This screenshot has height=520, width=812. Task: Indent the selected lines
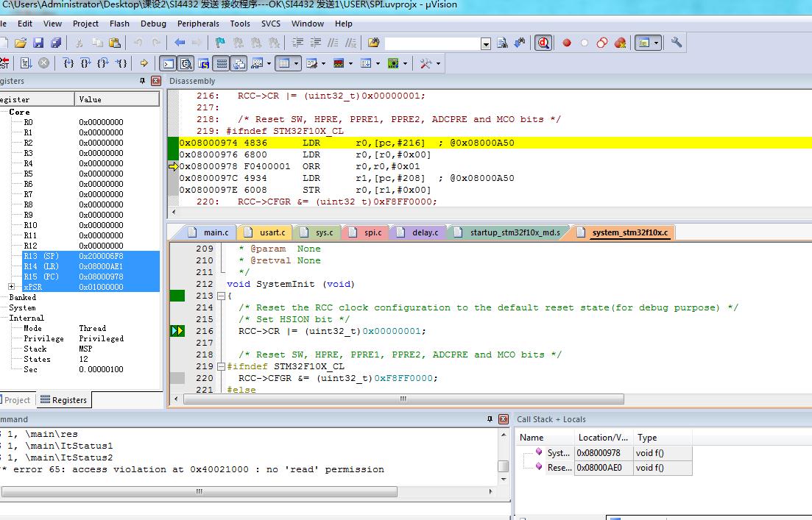click(297, 43)
